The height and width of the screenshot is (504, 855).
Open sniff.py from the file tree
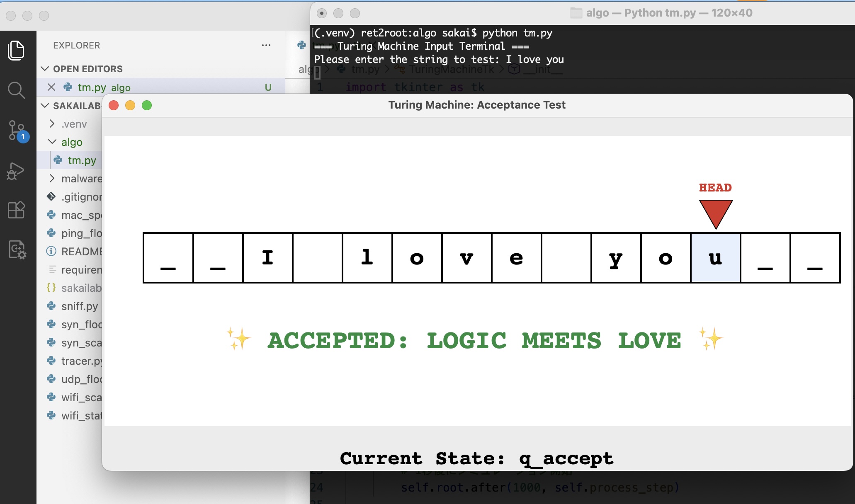tap(79, 306)
